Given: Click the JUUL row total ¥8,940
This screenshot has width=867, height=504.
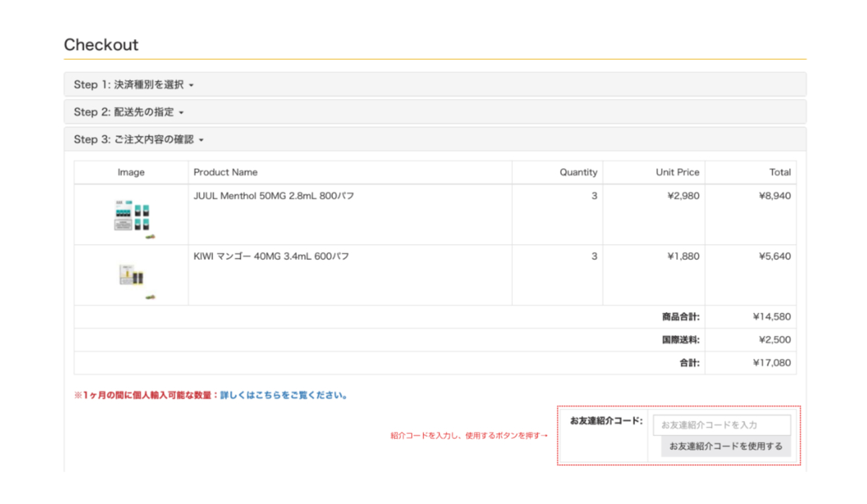Looking at the screenshot, I should [775, 196].
